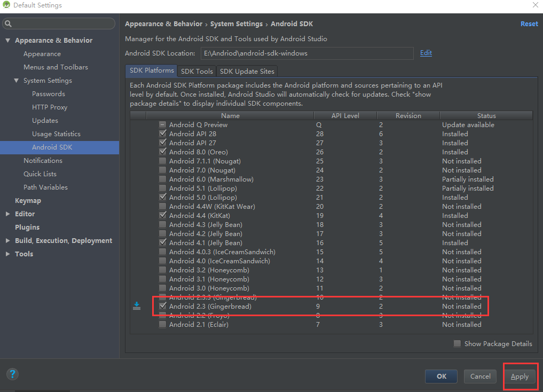Image resolution: width=543 pixels, height=392 pixels.
Task: Click the Android Studio logo in the title bar
Action: (x=5, y=5)
